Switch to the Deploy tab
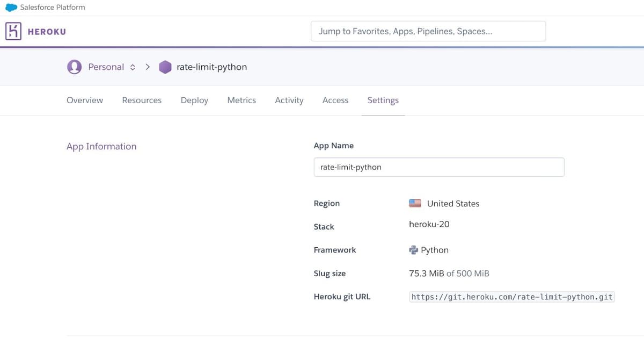Image resolution: width=644 pixels, height=338 pixels. [194, 100]
